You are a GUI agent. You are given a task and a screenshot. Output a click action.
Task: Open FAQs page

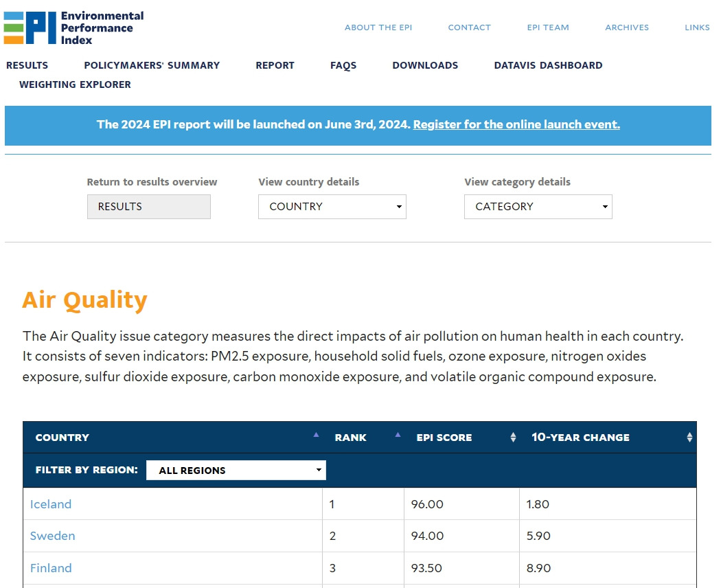[x=343, y=65]
